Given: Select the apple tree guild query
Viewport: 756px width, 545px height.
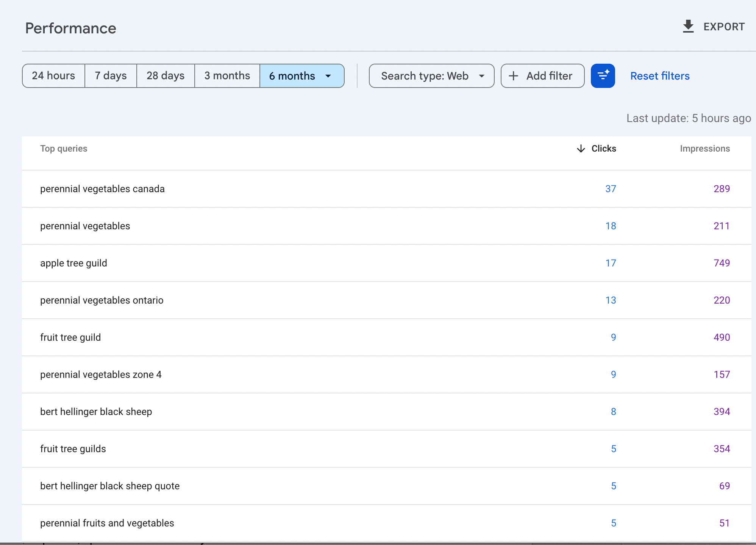Looking at the screenshot, I should click(73, 263).
